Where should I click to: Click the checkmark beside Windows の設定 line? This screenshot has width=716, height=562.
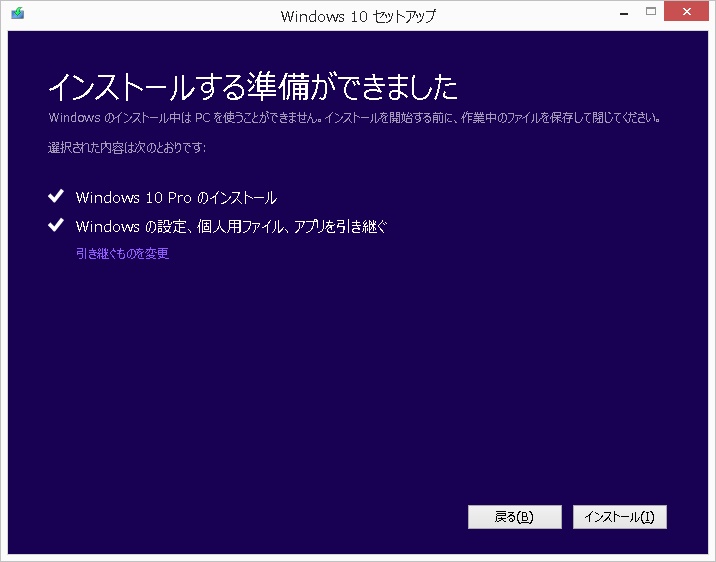[56, 226]
